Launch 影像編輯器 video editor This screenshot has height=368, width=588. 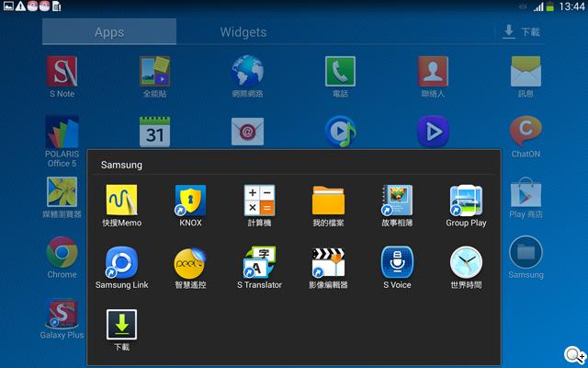(x=328, y=263)
